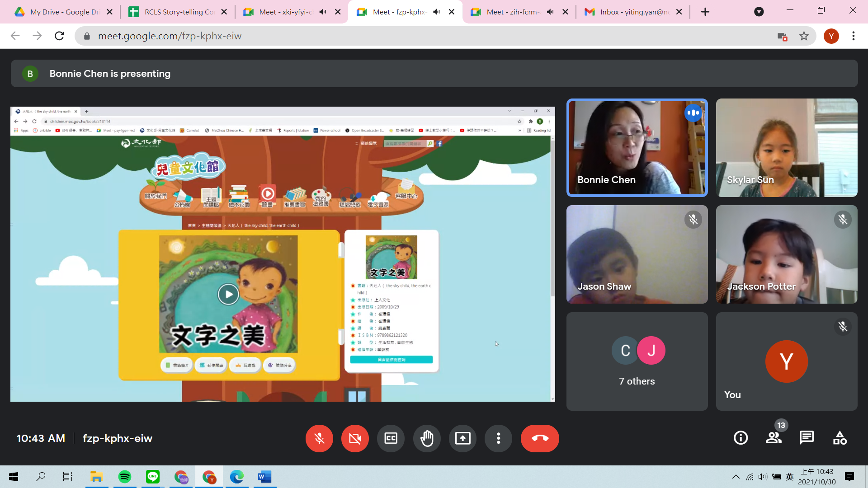Viewport: 868px width, 488px height.
Task: Mute audio on Meet zih-fcrm tab
Action: pos(550,12)
